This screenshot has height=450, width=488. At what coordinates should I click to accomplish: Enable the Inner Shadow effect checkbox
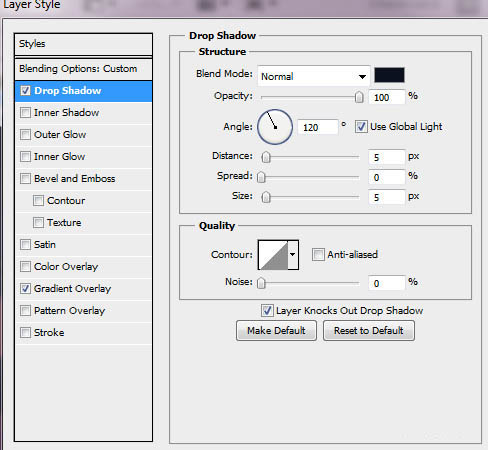point(25,113)
